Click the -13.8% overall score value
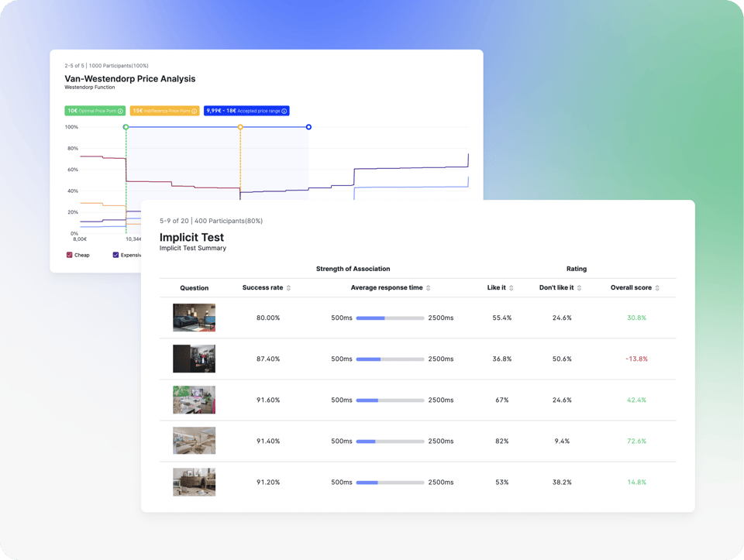This screenshot has height=560, width=744. click(x=636, y=359)
